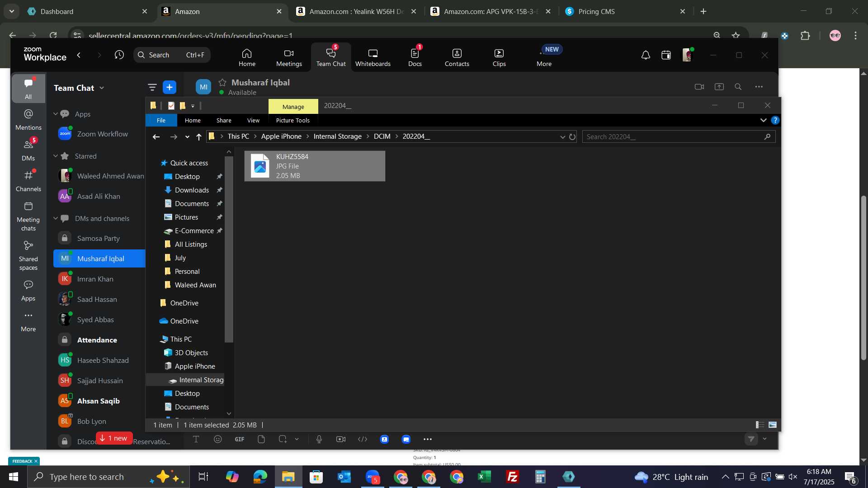Image resolution: width=868 pixels, height=488 pixels.
Task: Click Zoom search box
Action: (x=172, y=55)
